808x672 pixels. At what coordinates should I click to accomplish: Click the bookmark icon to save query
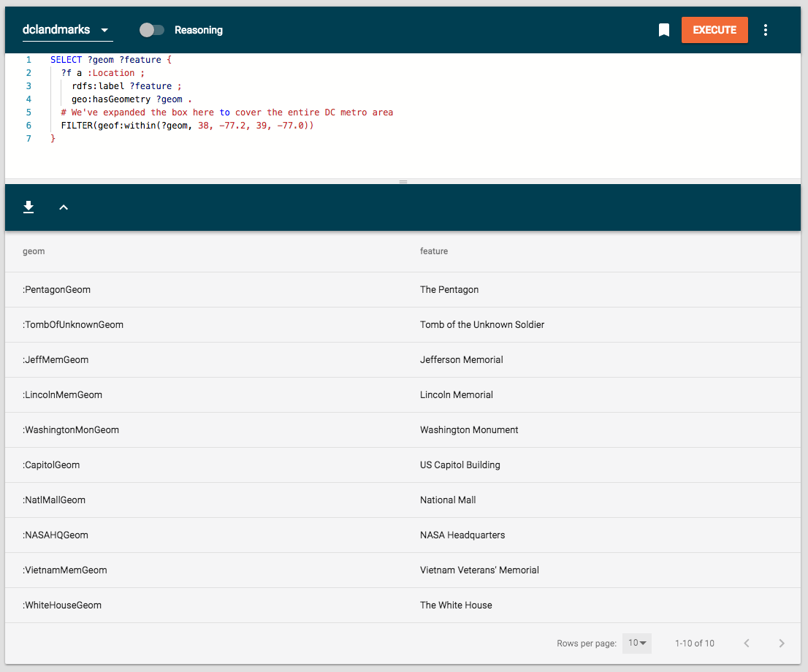[663, 30]
